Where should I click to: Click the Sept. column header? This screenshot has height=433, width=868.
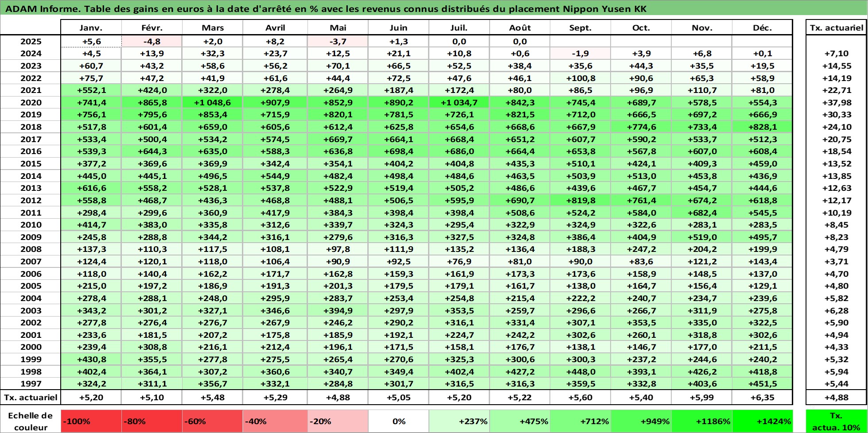tap(580, 27)
